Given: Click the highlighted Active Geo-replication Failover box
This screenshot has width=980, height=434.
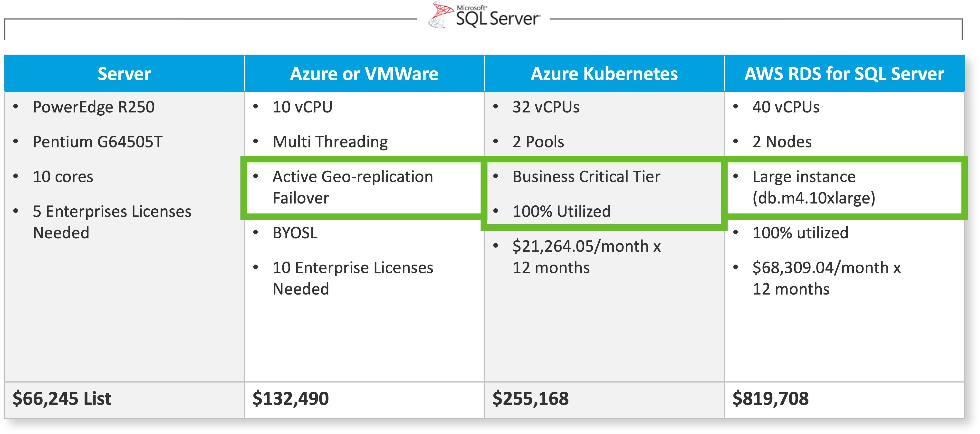Looking at the screenshot, I should point(353,187).
